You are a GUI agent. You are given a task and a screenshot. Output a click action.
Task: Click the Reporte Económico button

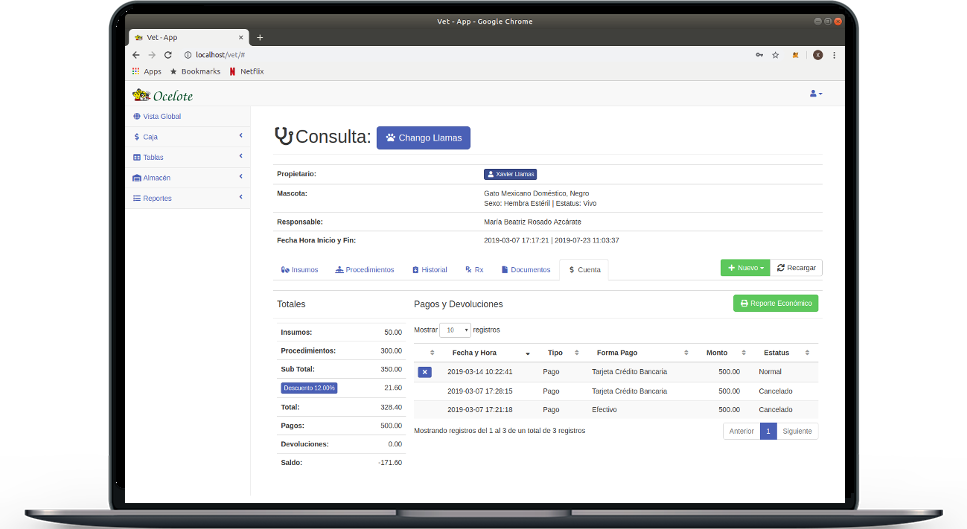pyautogui.click(x=775, y=303)
